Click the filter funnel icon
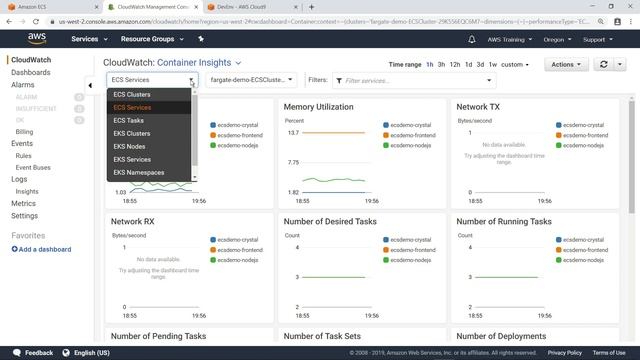The image size is (640, 360). click(339, 81)
